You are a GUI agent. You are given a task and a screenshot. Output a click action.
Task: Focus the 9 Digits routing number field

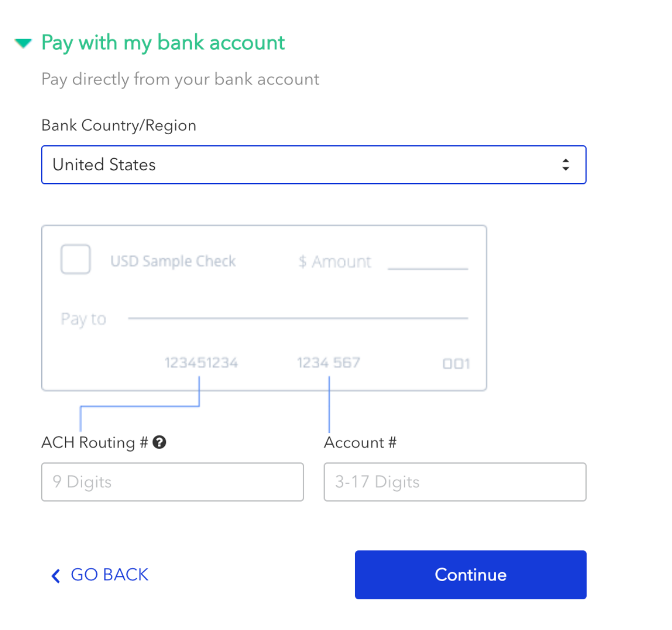pos(172,482)
